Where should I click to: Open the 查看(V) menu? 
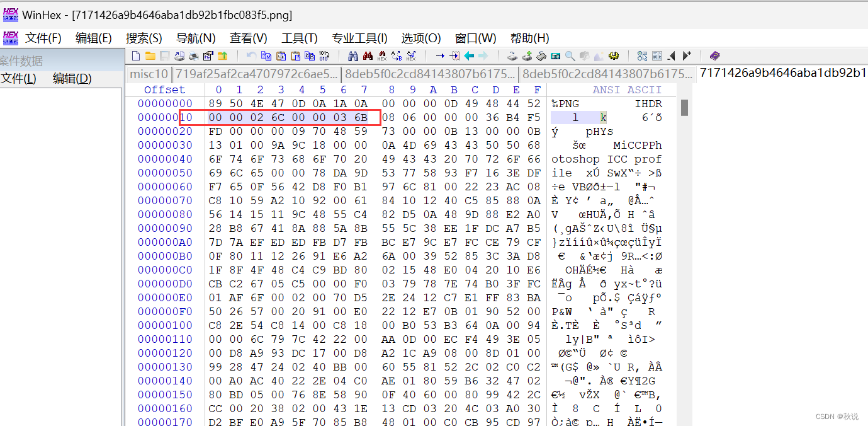click(248, 38)
